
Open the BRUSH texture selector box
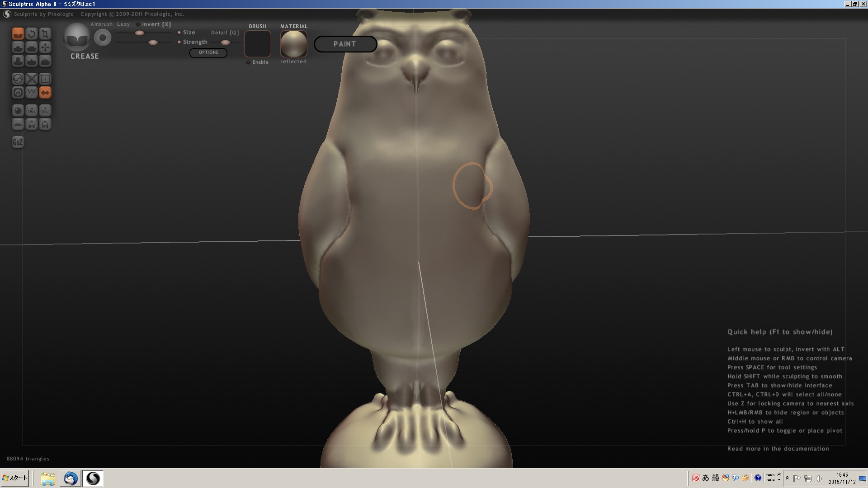click(x=257, y=44)
